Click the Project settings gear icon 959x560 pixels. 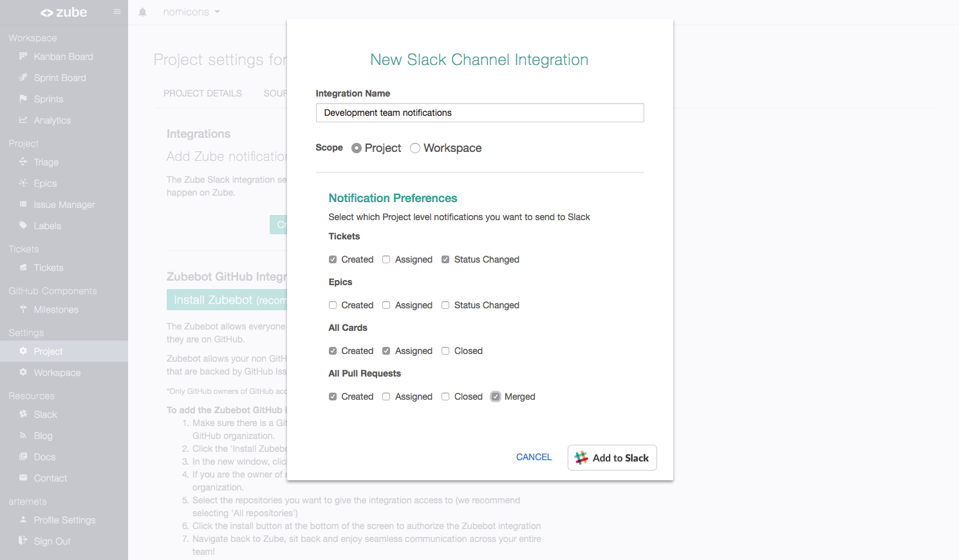point(23,351)
